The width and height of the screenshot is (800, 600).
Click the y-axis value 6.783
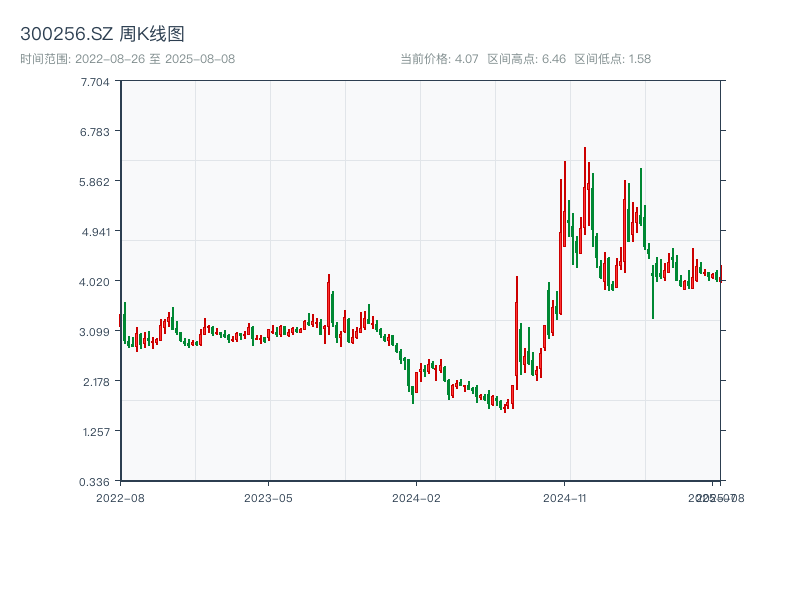tap(95, 132)
